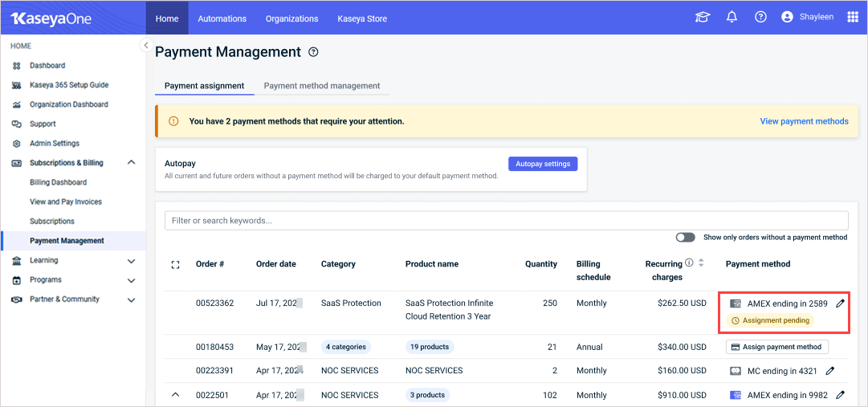Click the Assignment pending status badge
The image size is (868, 407).
[770, 320]
